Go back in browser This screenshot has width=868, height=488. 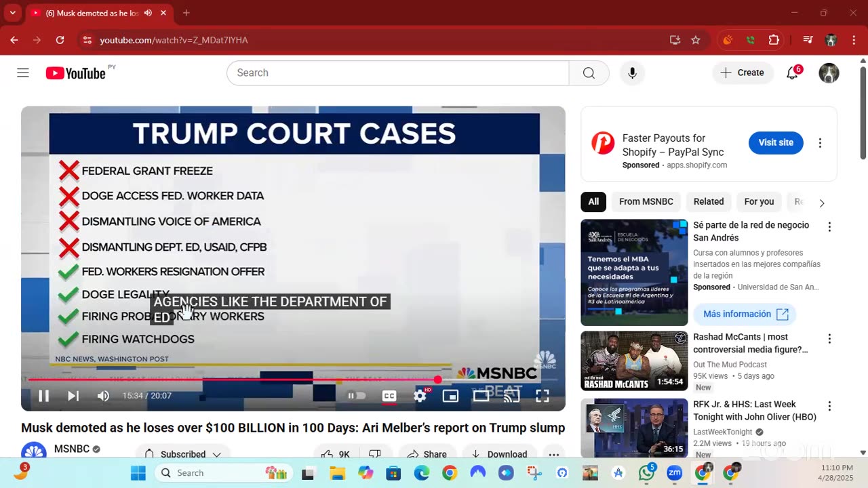(x=14, y=40)
